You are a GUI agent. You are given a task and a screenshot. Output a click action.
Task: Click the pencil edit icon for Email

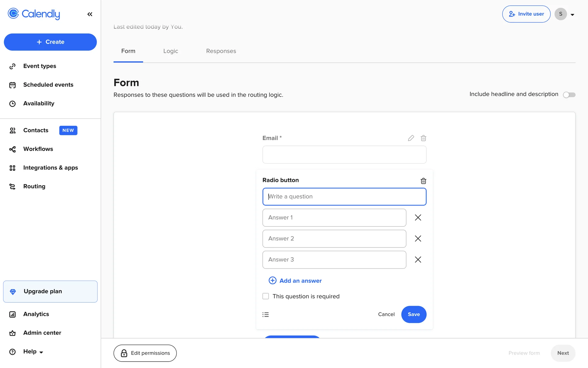click(411, 138)
